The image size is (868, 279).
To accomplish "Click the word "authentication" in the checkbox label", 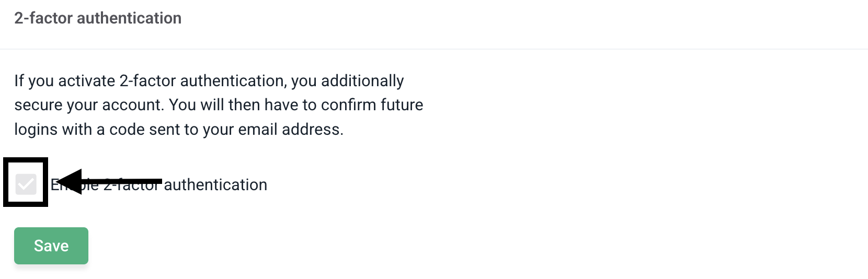I will (215, 185).
